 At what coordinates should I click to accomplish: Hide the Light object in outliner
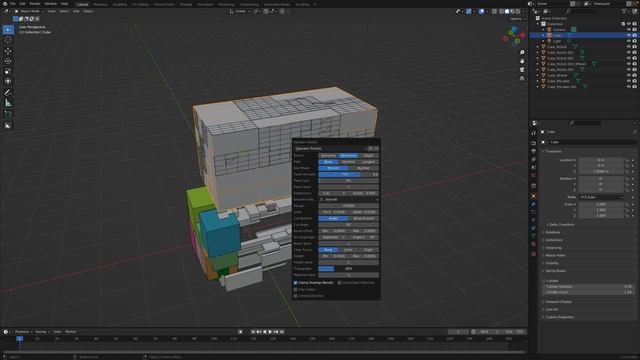click(x=629, y=41)
